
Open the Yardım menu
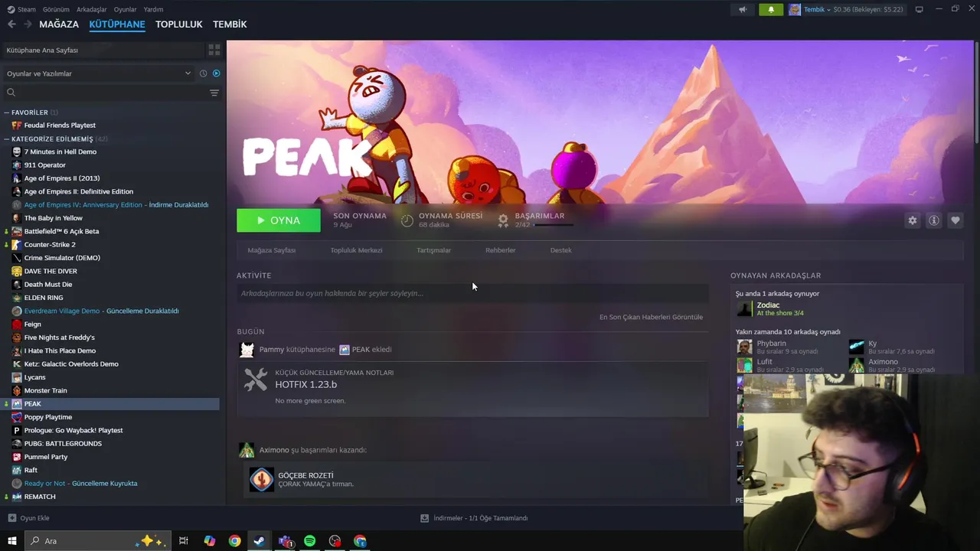(x=153, y=10)
